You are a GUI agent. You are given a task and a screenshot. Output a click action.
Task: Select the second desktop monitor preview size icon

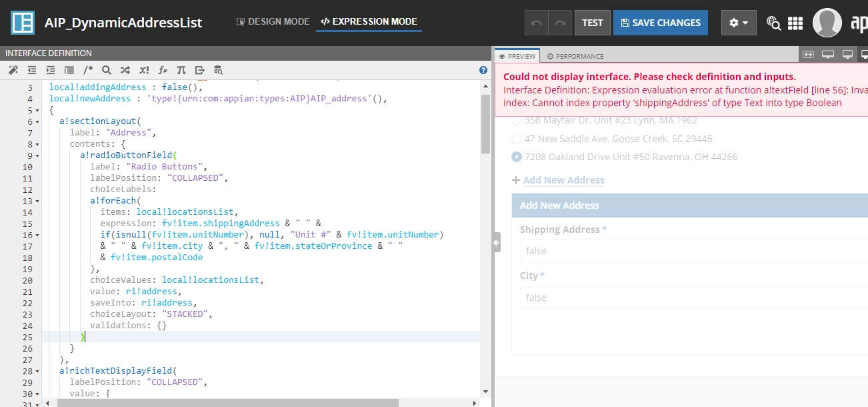coord(847,54)
